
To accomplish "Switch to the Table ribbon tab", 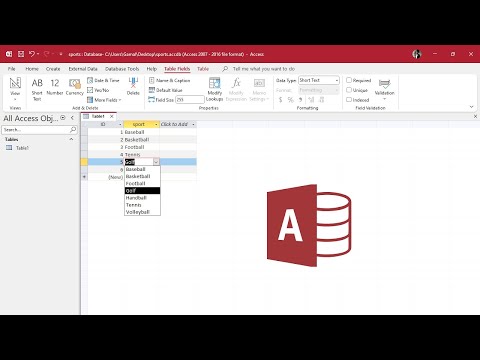I will tap(203, 69).
